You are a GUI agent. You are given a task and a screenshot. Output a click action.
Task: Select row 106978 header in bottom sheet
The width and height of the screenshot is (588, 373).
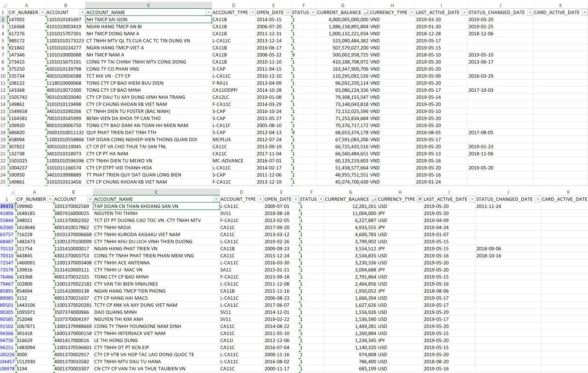(x=7, y=368)
